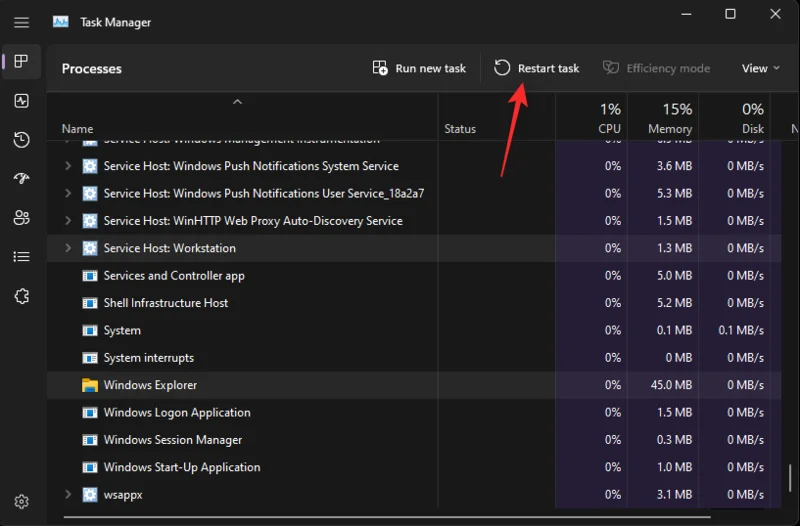800x526 pixels.
Task: Click Run new task button
Action: [x=419, y=68]
